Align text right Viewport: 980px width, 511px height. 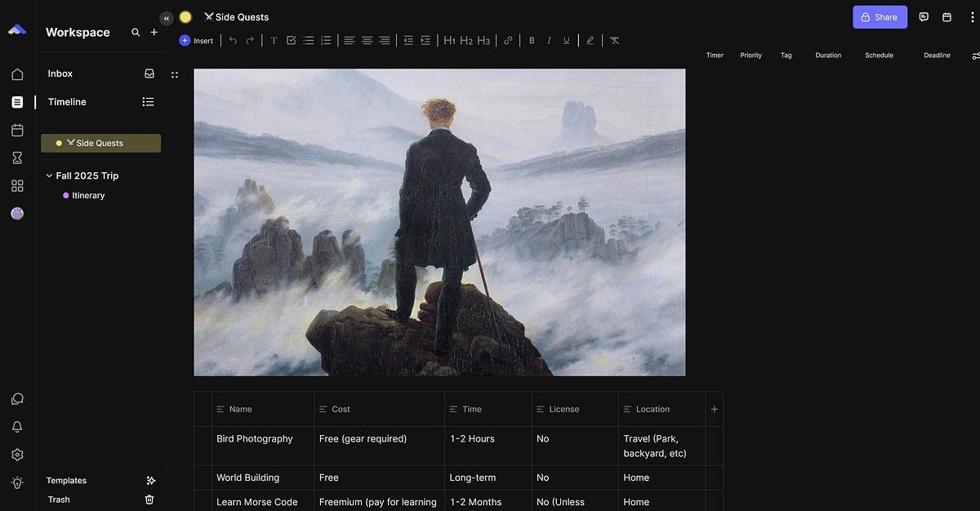coord(384,41)
